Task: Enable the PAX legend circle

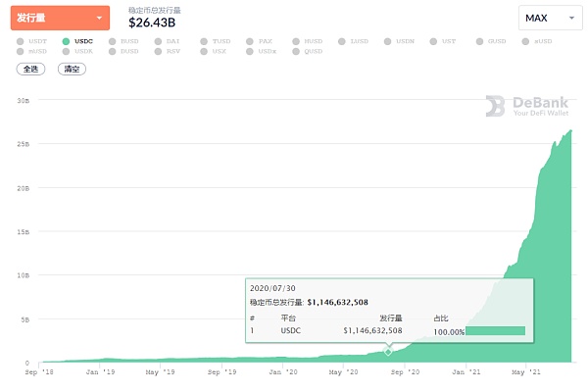Action: (250, 41)
